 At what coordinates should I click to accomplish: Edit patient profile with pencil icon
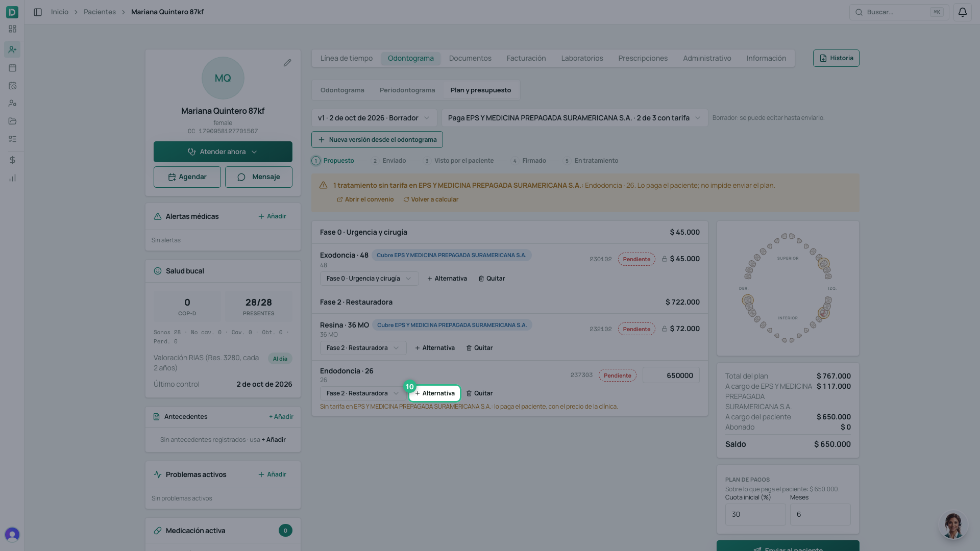point(287,63)
